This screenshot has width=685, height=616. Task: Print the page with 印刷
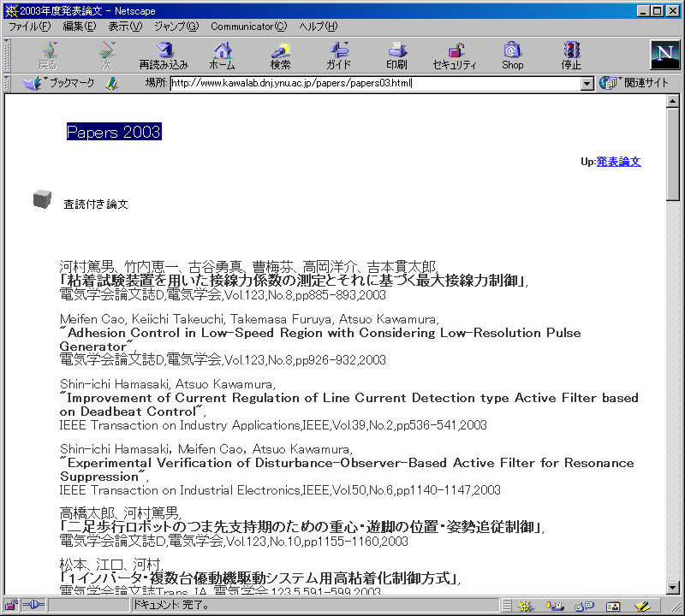(396, 56)
